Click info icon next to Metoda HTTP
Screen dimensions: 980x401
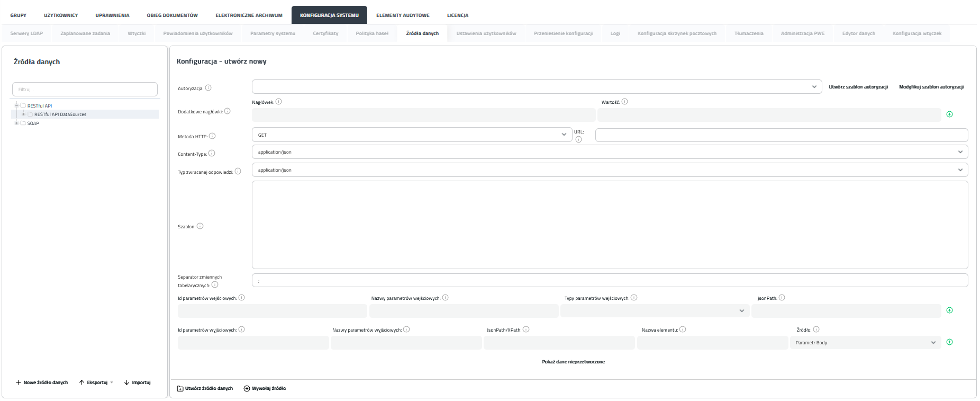[x=212, y=136]
